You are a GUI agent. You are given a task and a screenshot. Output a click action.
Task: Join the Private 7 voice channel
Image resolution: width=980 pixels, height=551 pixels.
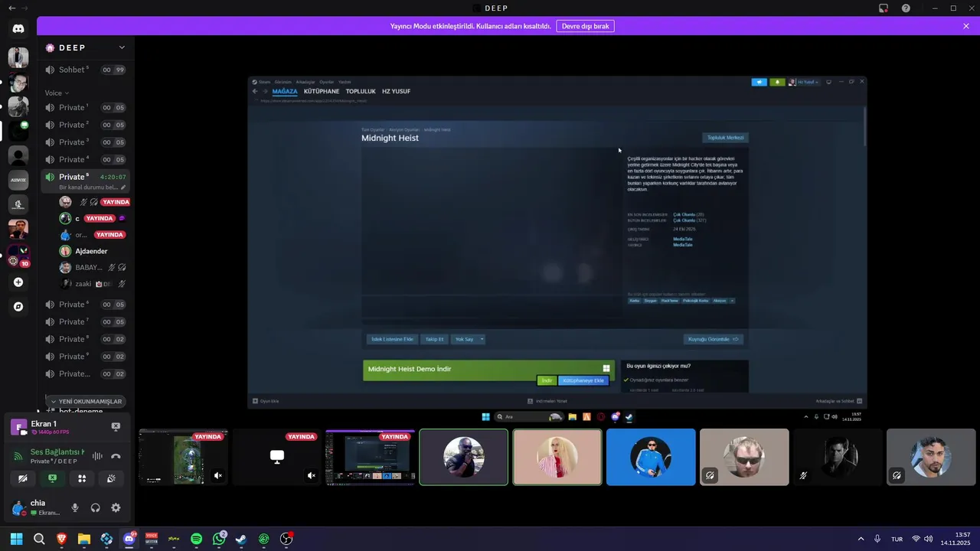point(84,321)
